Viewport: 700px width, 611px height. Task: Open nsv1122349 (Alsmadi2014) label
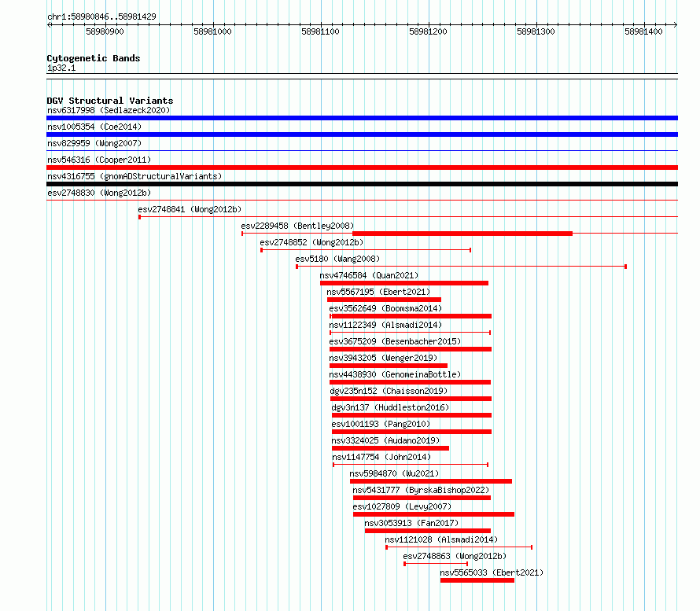[385, 325]
